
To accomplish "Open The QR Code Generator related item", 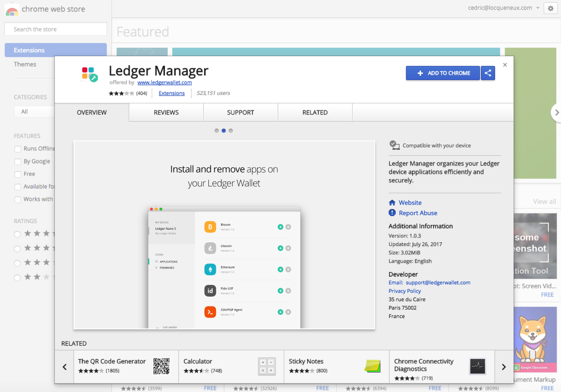I will tap(126, 367).
